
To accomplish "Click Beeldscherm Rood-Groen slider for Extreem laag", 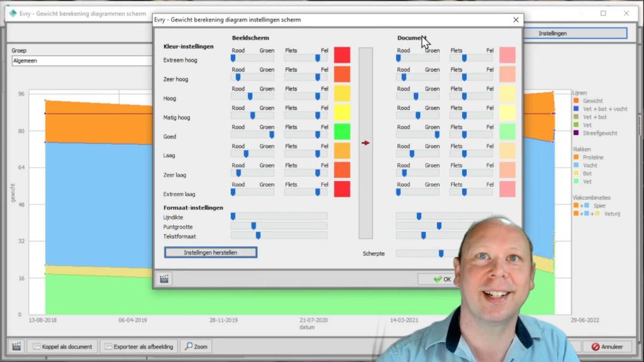I will pos(252,192).
